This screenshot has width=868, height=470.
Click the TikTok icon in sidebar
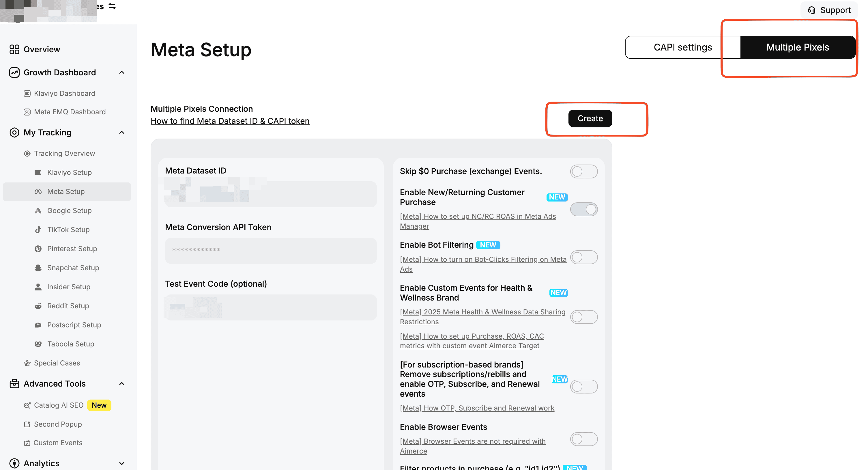click(38, 230)
